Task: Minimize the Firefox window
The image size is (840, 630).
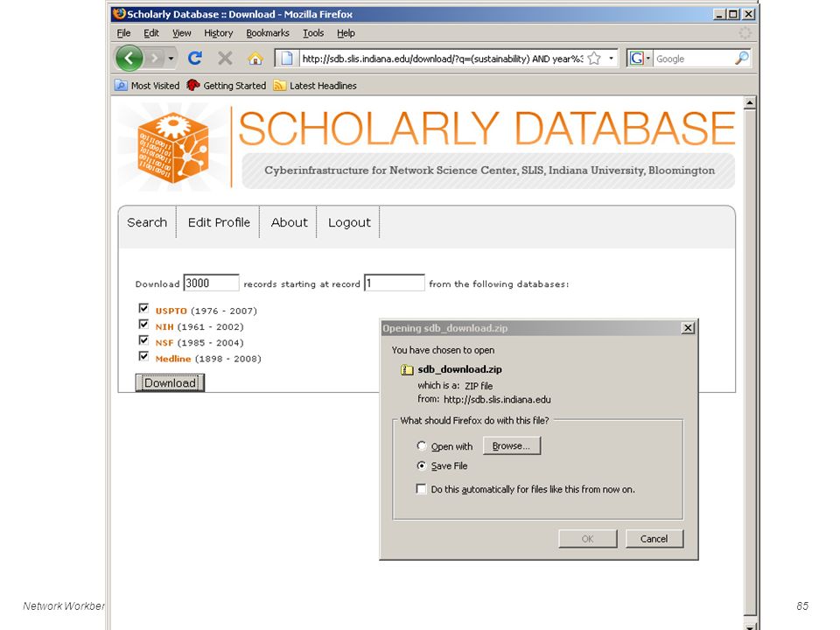Action: pyautogui.click(x=719, y=14)
